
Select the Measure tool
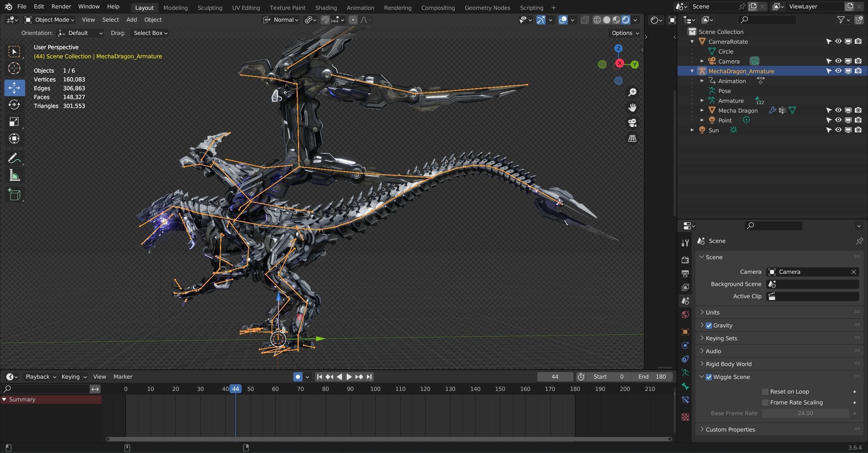(x=14, y=175)
